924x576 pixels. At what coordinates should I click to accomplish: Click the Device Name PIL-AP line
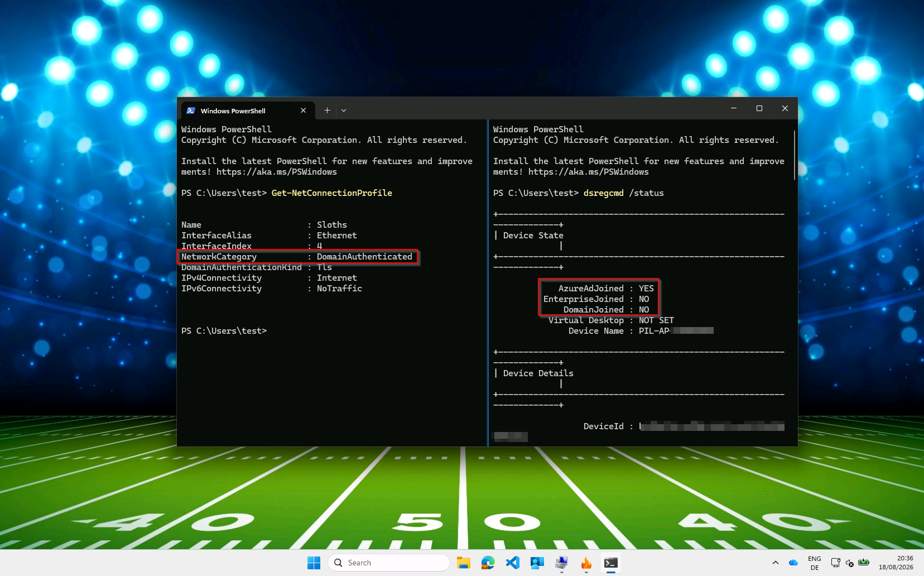(641, 331)
